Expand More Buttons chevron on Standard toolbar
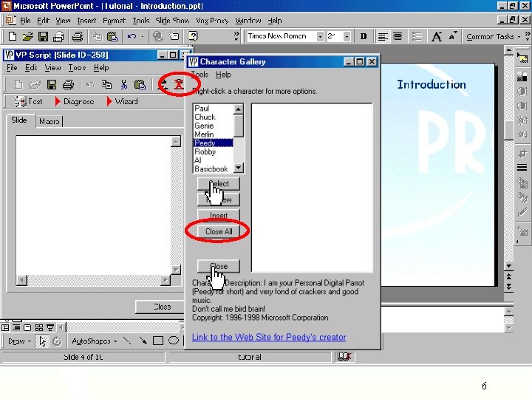 pos(236,36)
